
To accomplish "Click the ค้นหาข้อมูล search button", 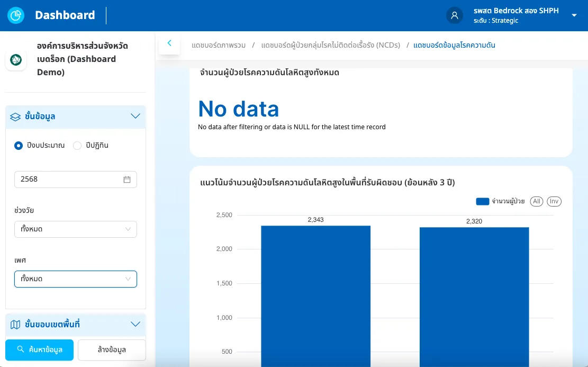I will click(x=40, y=350).
